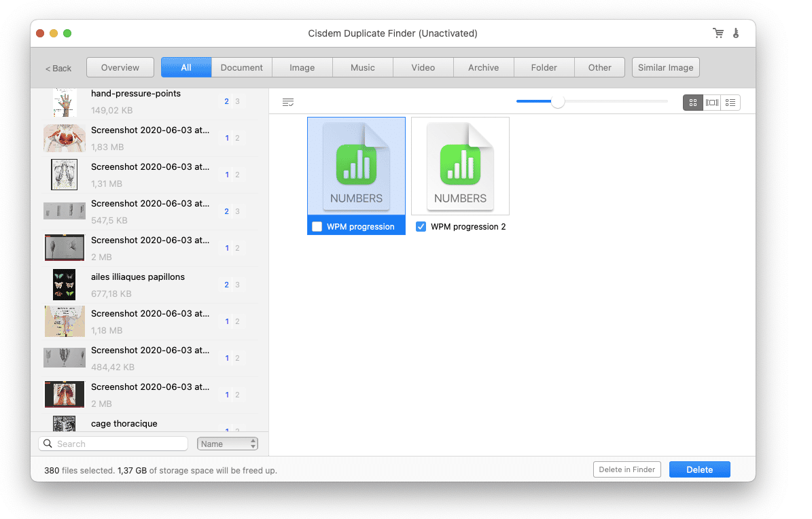The width and height of the screenshot is (812, 519).
Task: Switch to list view mode
Action: pyautogui.click(x=730, y=103)
